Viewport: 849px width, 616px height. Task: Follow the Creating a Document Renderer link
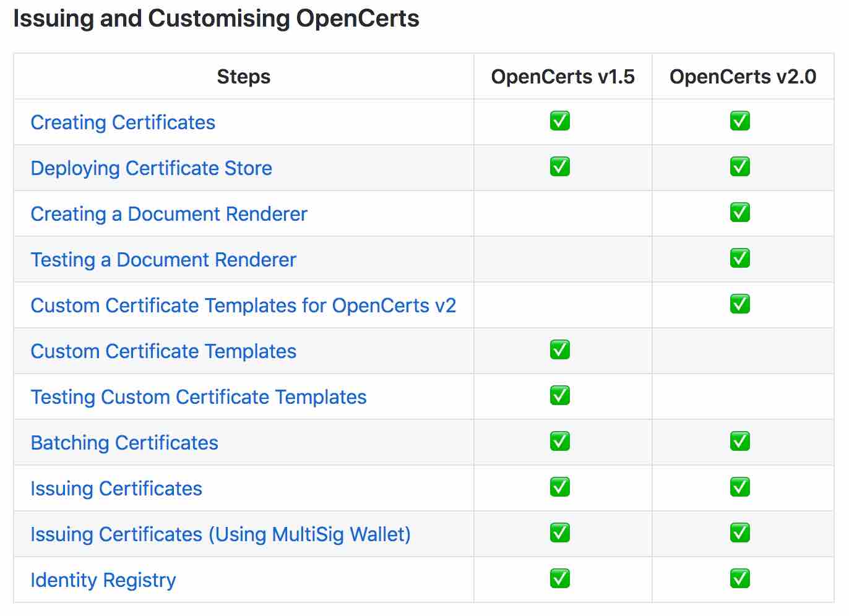click(x=168, y=214)
